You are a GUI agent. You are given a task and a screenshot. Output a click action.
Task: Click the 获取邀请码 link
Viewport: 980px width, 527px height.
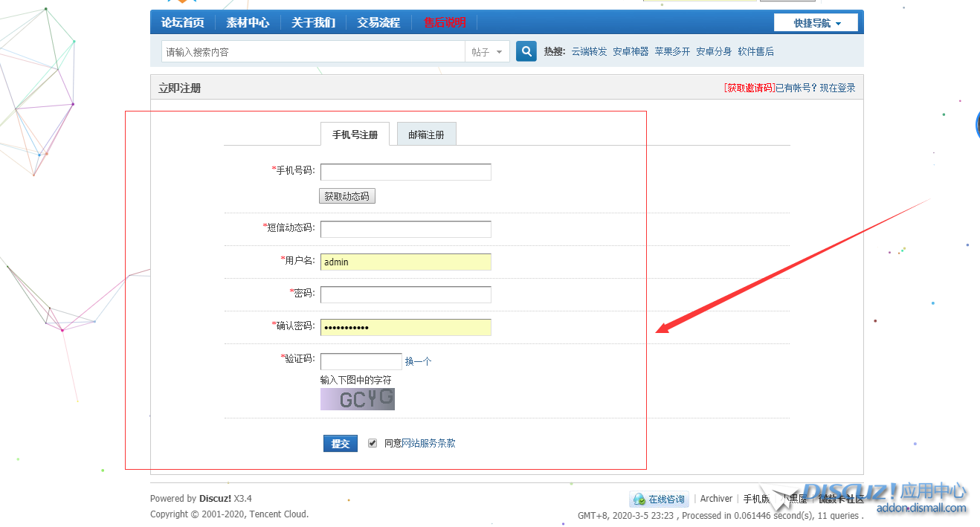(x=749, y=88)
